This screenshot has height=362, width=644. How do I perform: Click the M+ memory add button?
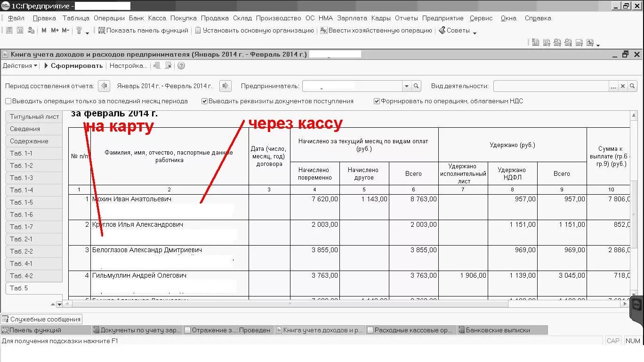click(x=55, y=31)
